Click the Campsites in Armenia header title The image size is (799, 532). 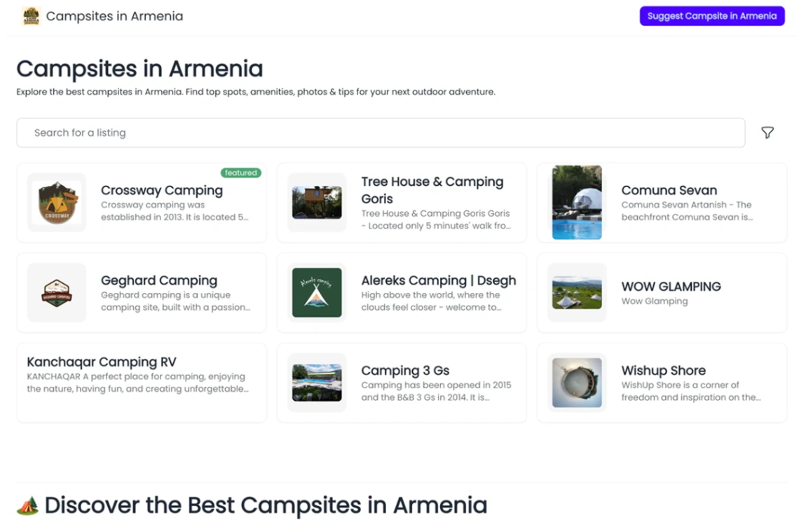coord(115,16)
